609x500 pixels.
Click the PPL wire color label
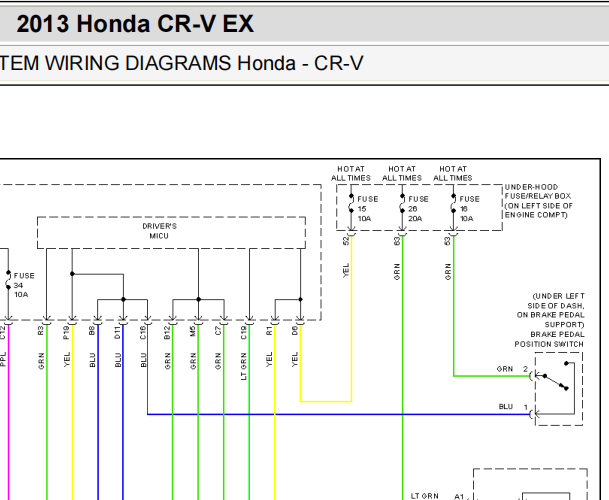[3, 360]
